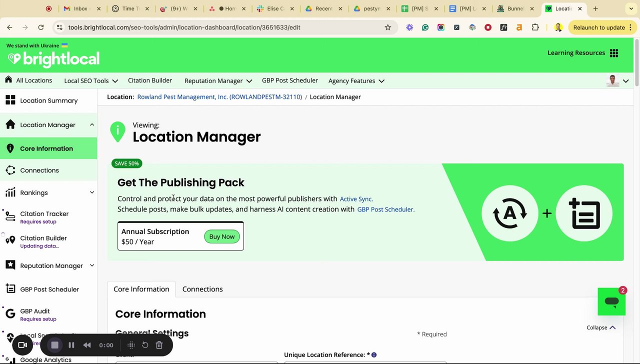Reload the page in the browser
Image resolution: width=640 pixels, height=364 pixels.
(41, 27)
